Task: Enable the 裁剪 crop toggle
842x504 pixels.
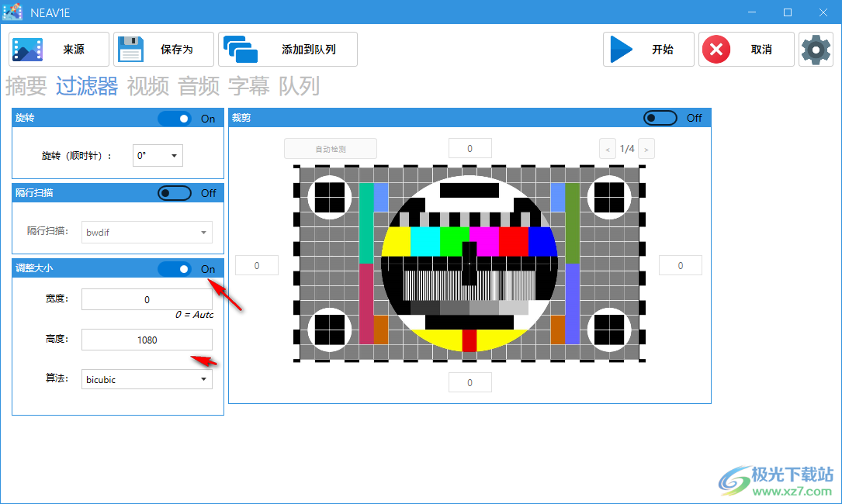Action: 660,118
